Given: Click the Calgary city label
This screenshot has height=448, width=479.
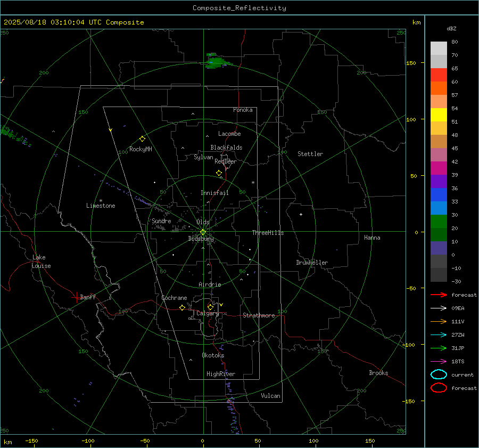Looking at the screenshot, I should tap(208, 313).
